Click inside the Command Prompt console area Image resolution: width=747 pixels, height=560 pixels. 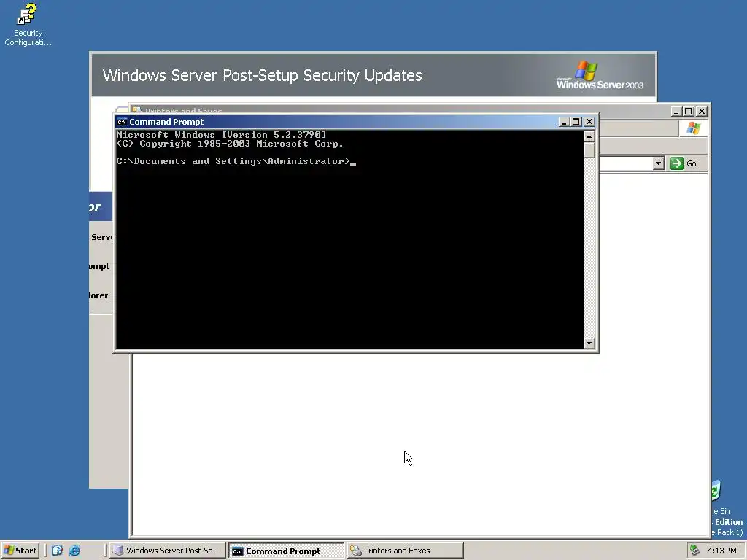point(349,239)
